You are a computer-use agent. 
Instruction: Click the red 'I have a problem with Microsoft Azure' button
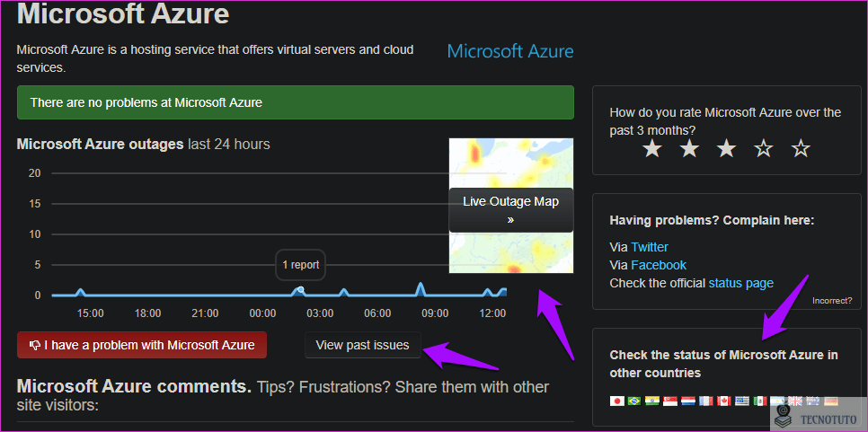[142, 345]
